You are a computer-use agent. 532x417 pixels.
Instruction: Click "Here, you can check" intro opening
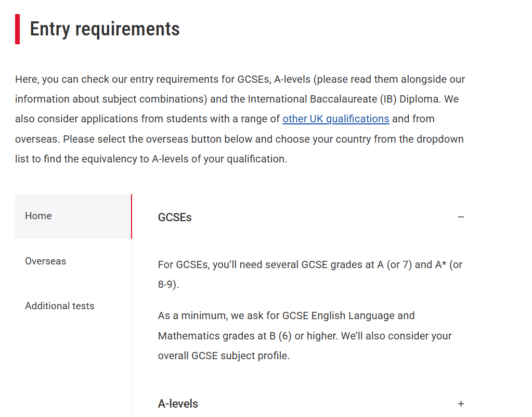pyautogui.click(x=60, y=80)
